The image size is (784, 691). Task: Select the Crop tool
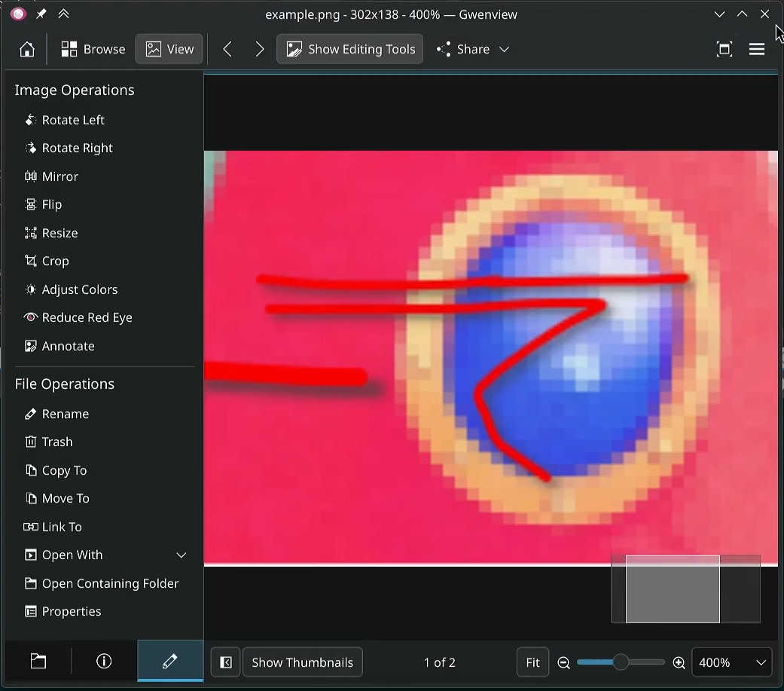pyautogui.click(x=47, y=261)
